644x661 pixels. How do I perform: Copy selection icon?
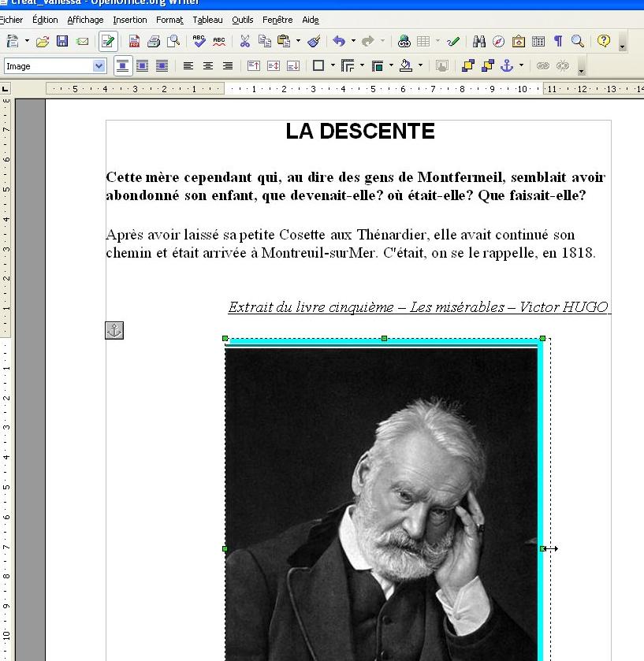(x=264, y=41)
